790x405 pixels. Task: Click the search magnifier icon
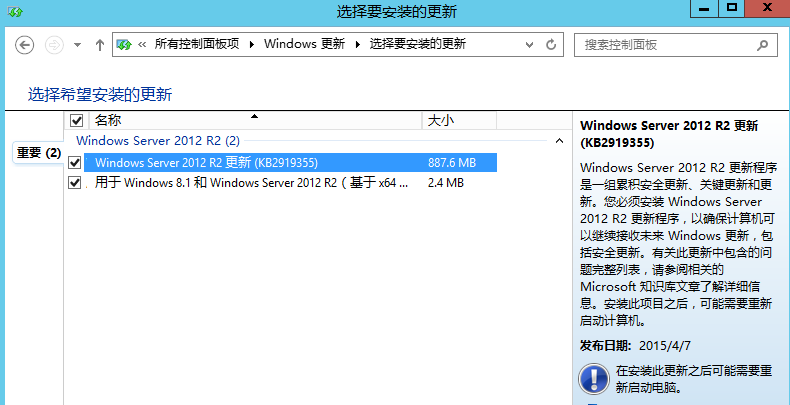761,45
